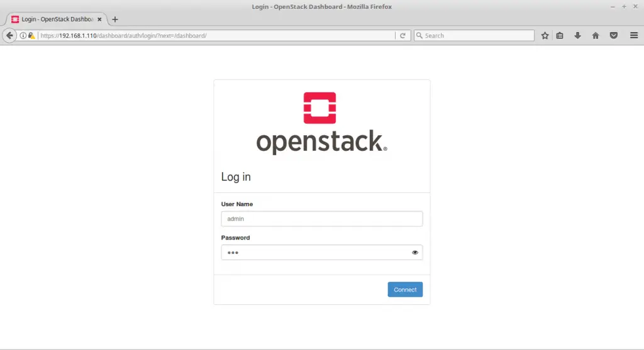Click the insecure connection lock warning icon
Viewport: 644px width, 350px height.
pos(31,36)
